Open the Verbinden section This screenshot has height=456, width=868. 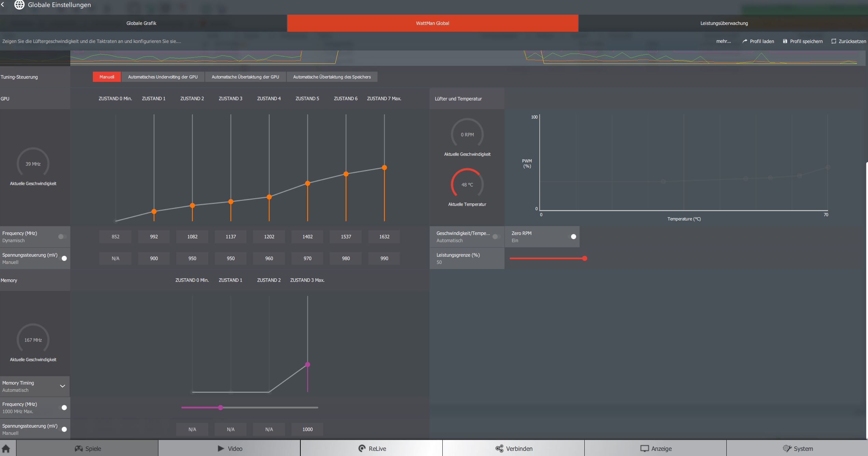pos(513,448)
